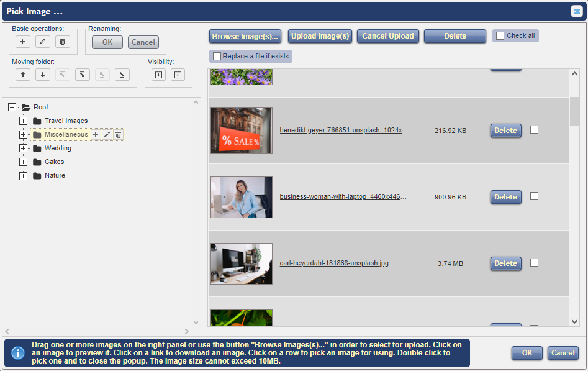Click the second grayed-out up-left arrow icon in Moving folder
Screen dimensions: 588x371
102,75
